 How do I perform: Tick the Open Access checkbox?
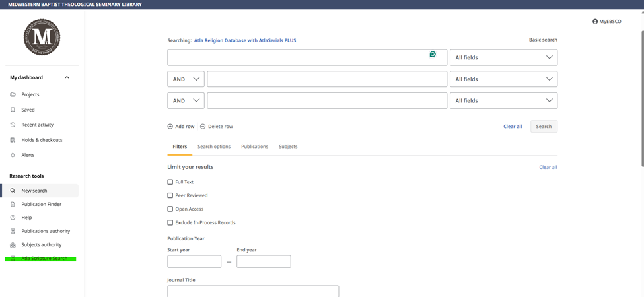170,209
